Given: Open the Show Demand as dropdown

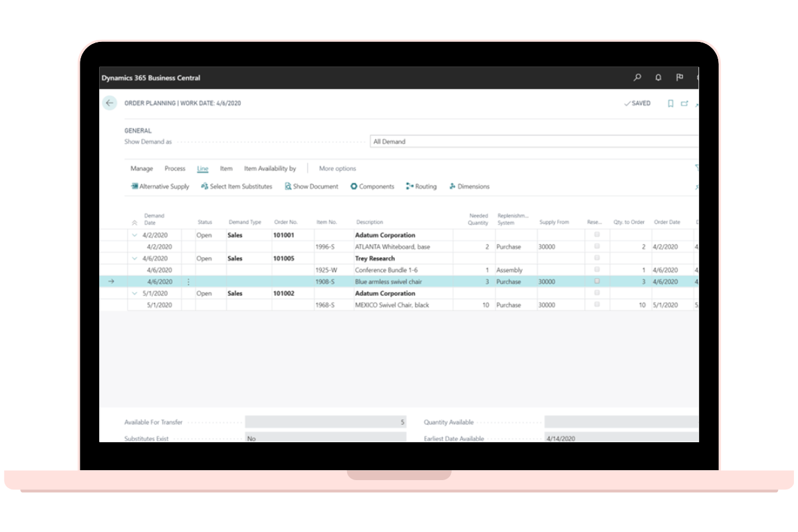Looking at the screenshot, I should pyautogui.click(x=534, y=142).
